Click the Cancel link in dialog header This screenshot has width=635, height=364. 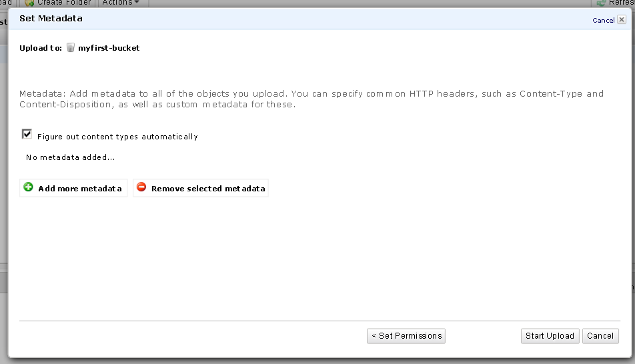(603, 21)
